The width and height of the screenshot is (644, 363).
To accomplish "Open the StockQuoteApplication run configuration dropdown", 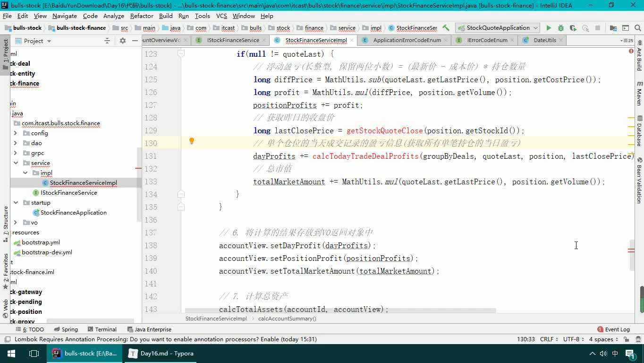I will coord(498,28).
